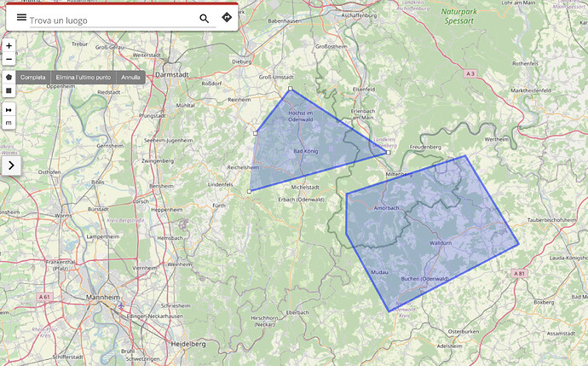Zoom out with the minus button
The height and width of the screenshot is (366, 588).
pyautogui.click(x=9, y=60)
